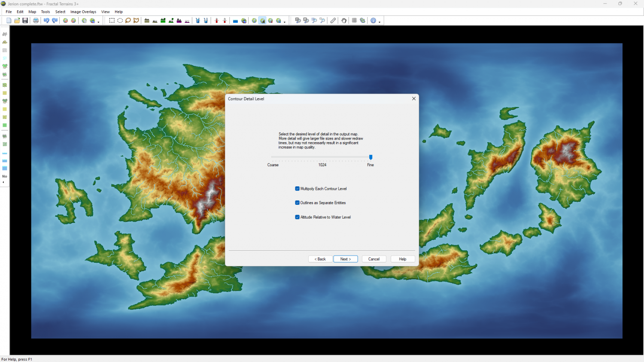Click the Next > button
Screen dimensions: 644x362
(x=345, y=259)
